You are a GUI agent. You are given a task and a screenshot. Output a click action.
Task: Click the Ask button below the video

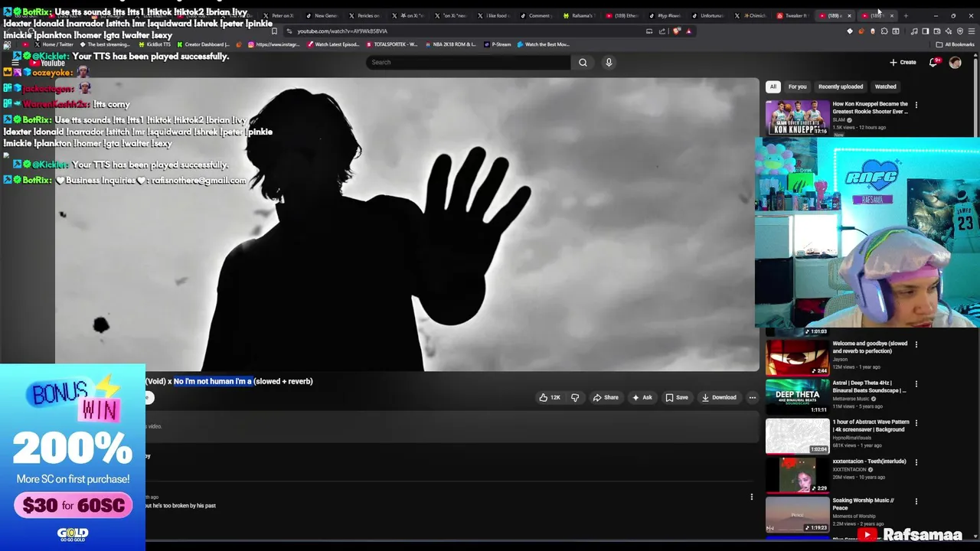(642, 397)
